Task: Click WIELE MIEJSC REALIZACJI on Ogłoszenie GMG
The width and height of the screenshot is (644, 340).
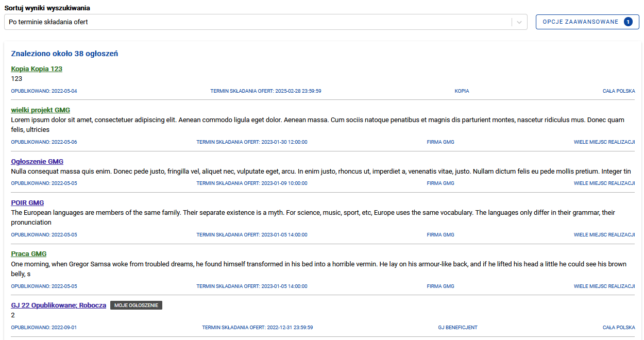Action: [604, 183]
